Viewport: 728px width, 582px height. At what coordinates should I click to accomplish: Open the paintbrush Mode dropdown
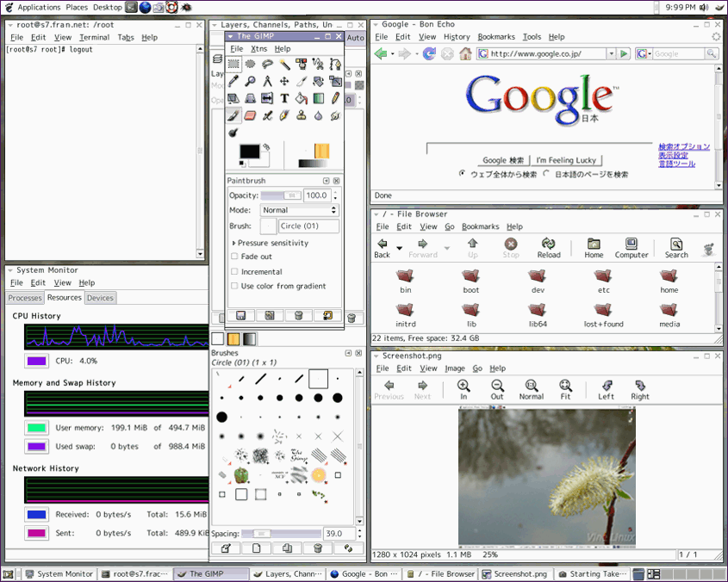coord(299,210)
